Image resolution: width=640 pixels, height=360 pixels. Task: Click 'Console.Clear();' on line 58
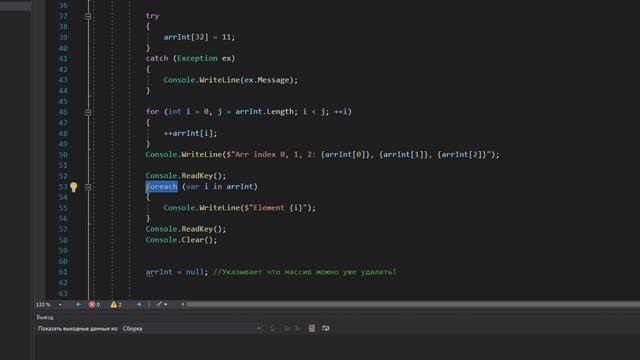pyautogui.click(x=181, y=240)
